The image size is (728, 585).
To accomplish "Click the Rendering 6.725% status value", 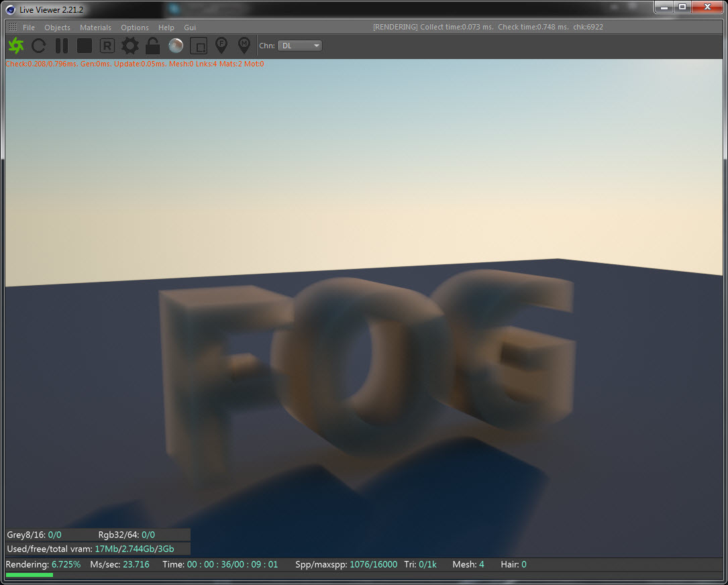I will pyautogui.click(x=43, y=565).
